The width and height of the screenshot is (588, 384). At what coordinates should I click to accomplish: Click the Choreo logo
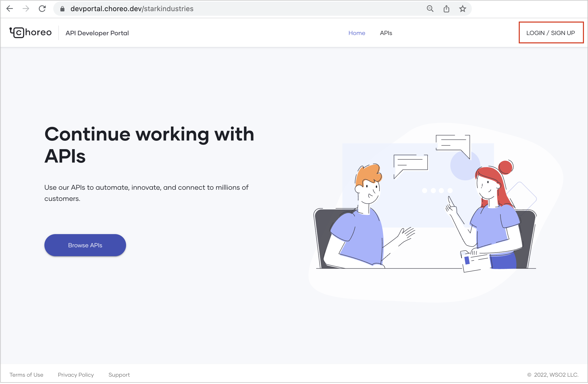(x=31, y=33)
